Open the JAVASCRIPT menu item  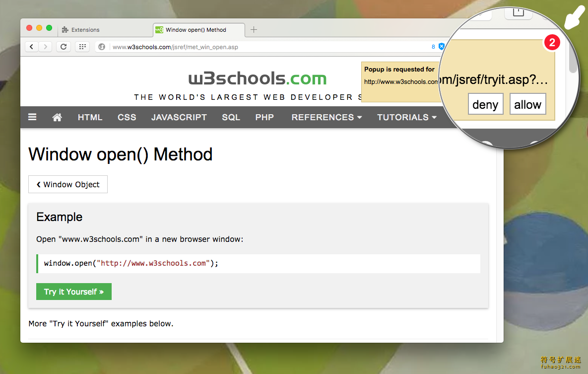click(179, 117)
